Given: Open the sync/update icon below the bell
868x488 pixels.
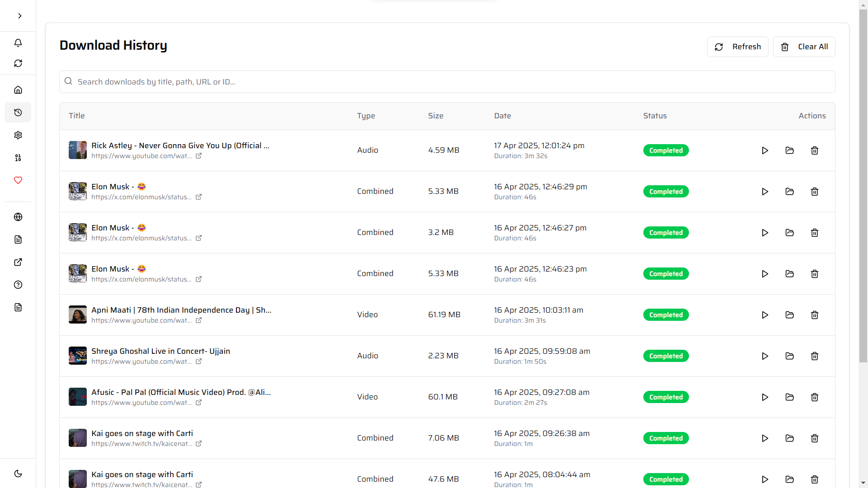Looking at the screenshot, I should click(18, 63).
